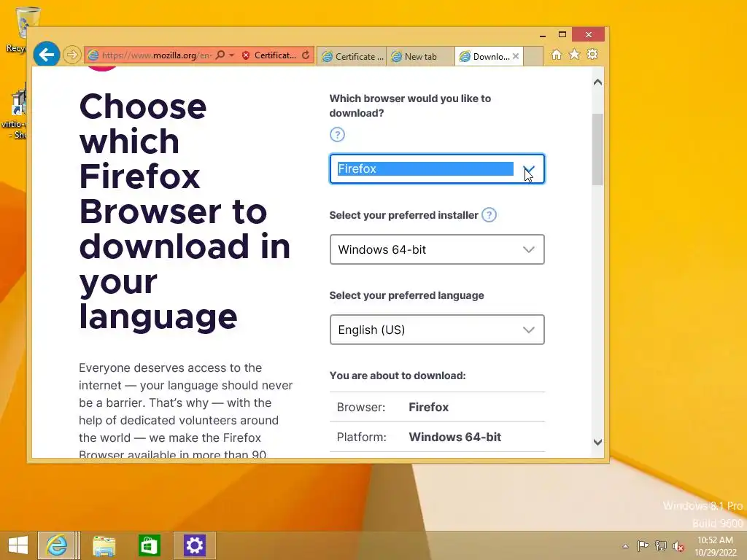Click the Forward arrow button

point(72,55)
